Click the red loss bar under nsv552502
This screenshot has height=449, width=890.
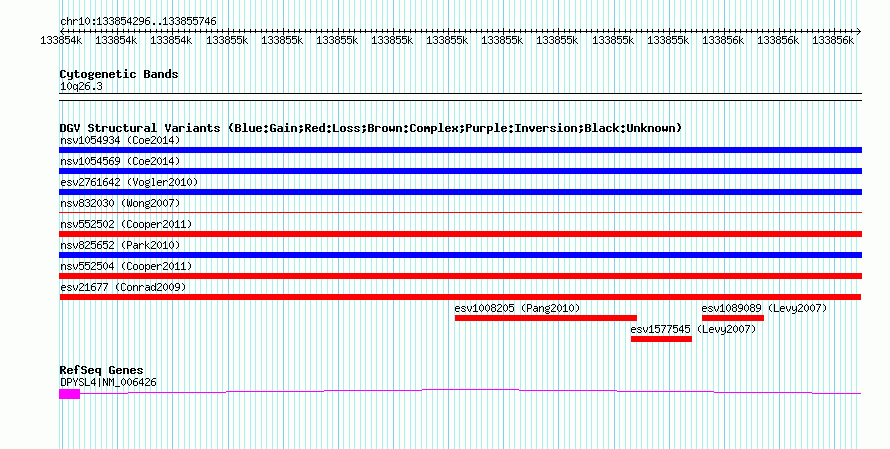pos(460,234)
